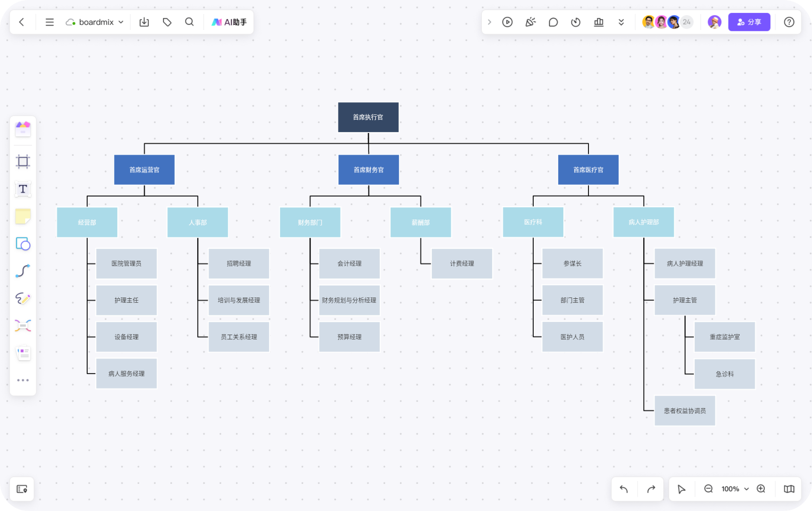Image resolution: width=812 pixels, height=511 pixels.
Task: Select the 医院管理员 node
Action: click(x=126, y=264)
